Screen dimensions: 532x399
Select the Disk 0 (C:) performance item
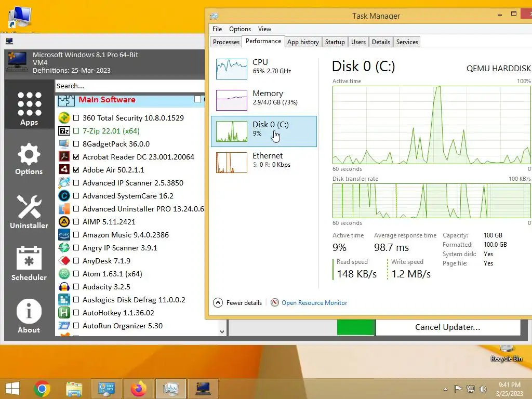pyautogui.click(x=263, y=131)
